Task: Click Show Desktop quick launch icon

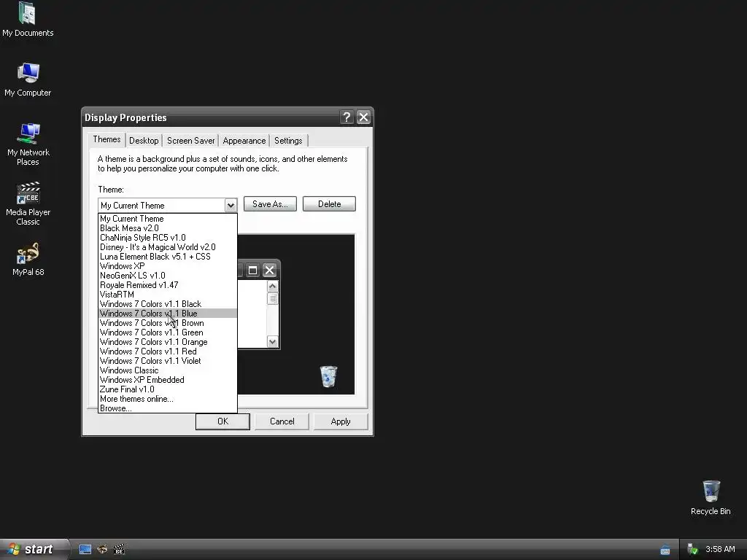Action: pyautogui.click(x=85, y=550)
